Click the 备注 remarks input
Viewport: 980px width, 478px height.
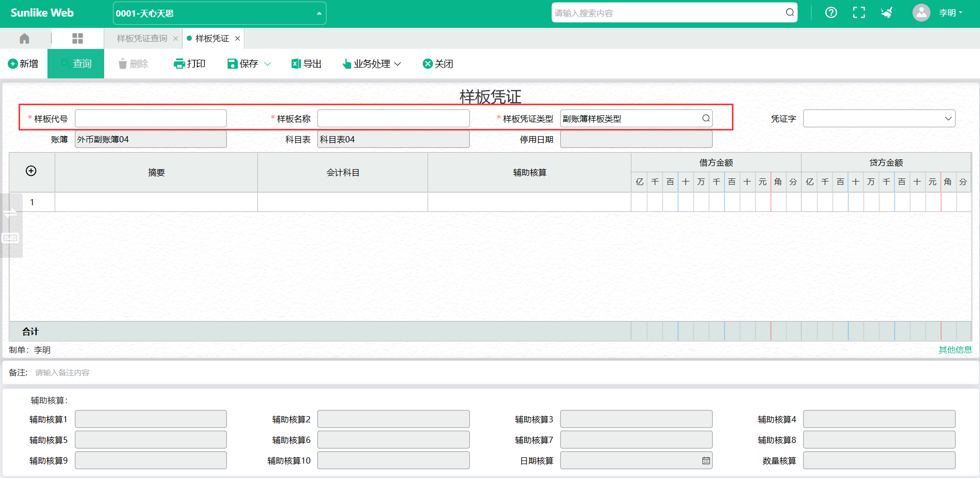503,373
